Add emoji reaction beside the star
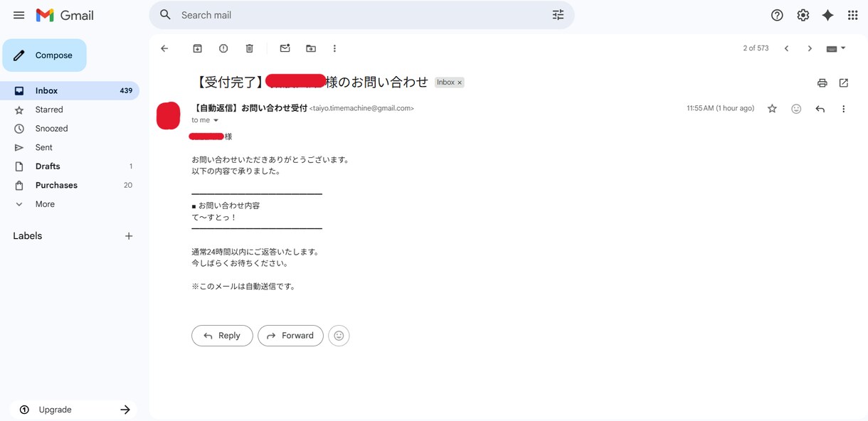 click(x=796, y=109)
